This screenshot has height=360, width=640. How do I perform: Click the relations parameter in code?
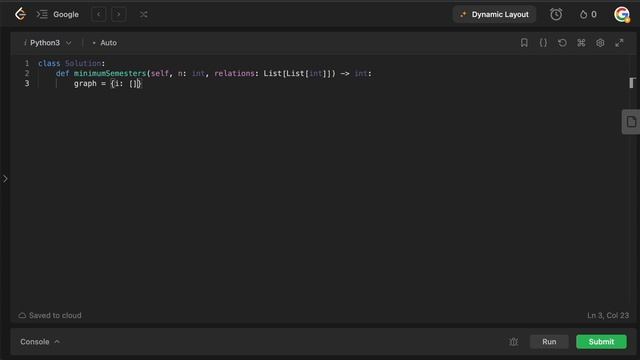coord(234,73)
